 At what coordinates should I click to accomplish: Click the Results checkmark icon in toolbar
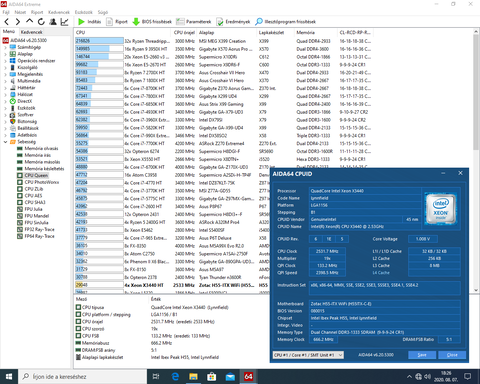[x=220, y=22]
